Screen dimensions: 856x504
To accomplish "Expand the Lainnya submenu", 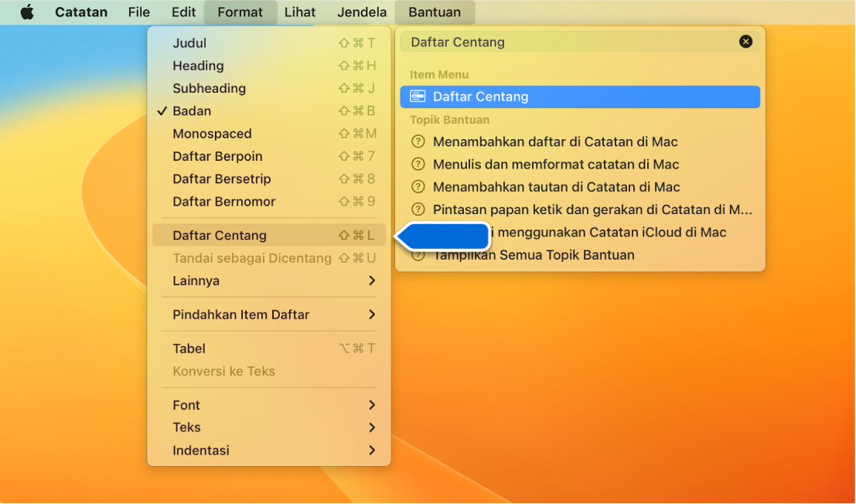I will pos(269,281).
